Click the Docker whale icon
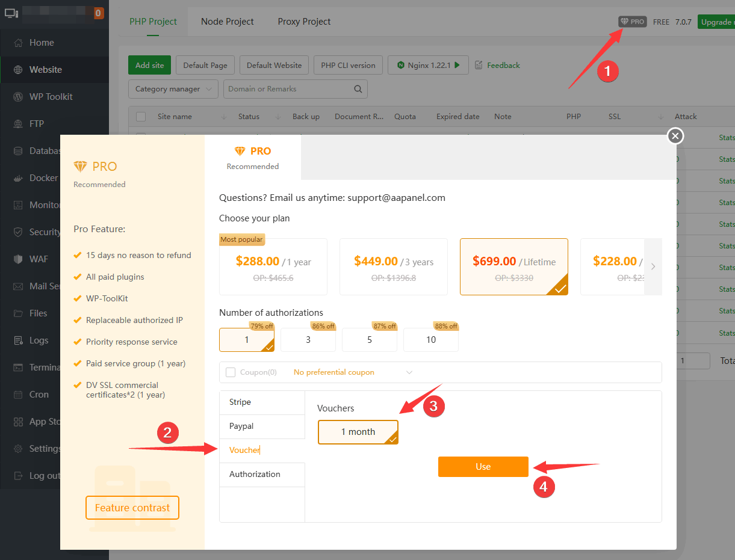The image size is (735, 560). pyautogui.click(x=18, y=178)
